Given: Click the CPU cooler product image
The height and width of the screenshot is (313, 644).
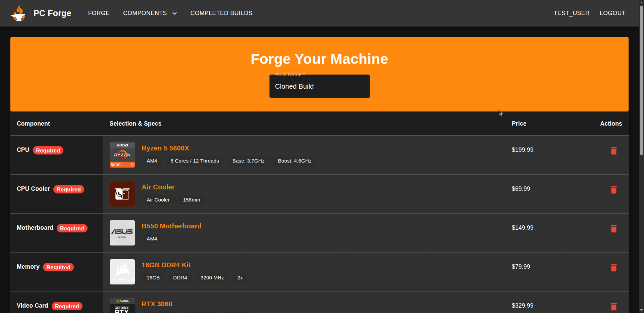Looking at the screenshot, I should click(x=122, y=194).
